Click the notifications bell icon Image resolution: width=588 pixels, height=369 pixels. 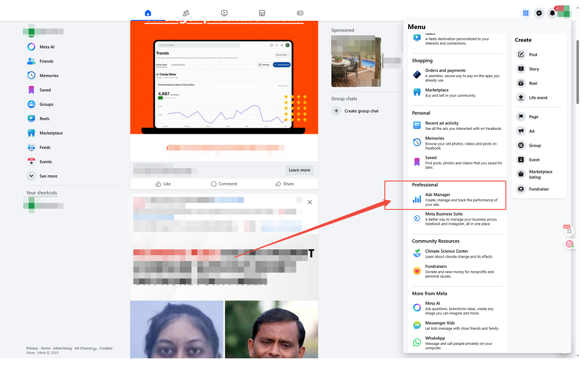tap(552, 13)
